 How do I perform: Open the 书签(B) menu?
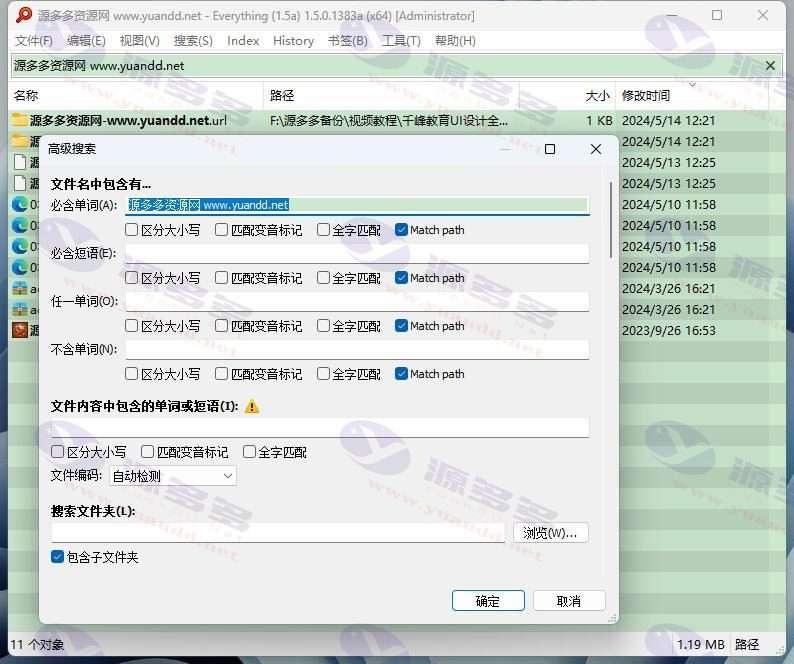[x=348, y=41]
